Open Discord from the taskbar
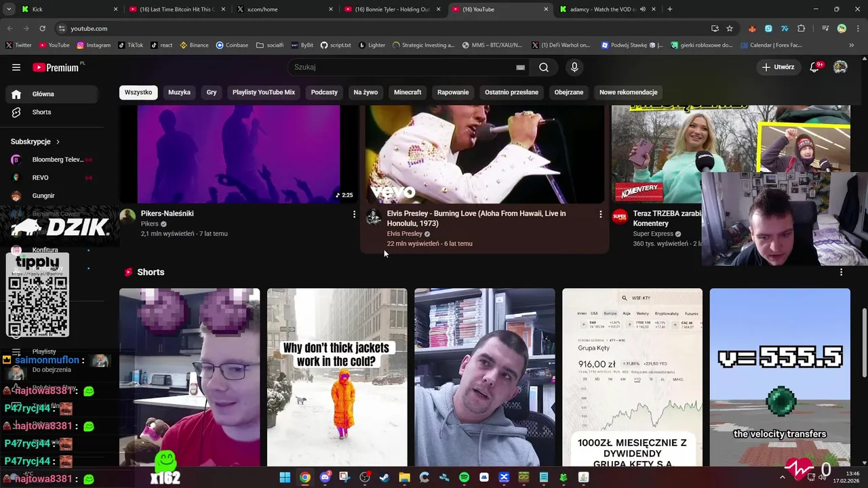 pos(325,477)
